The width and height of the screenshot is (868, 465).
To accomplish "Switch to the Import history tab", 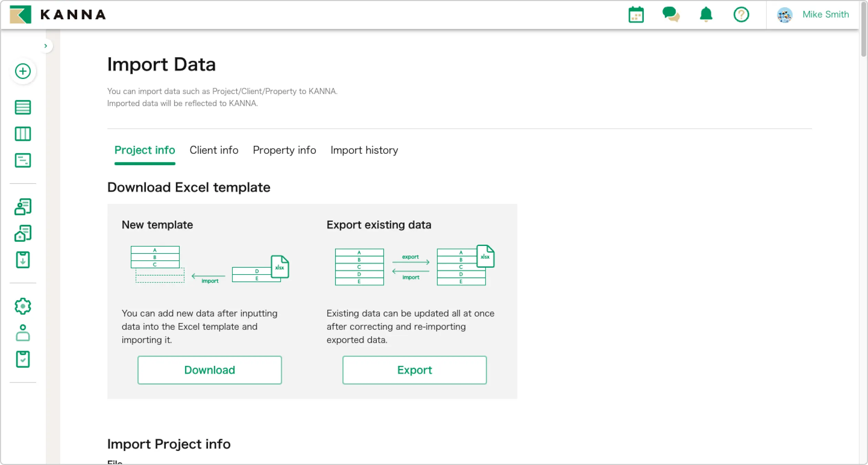I will [364, 150].
